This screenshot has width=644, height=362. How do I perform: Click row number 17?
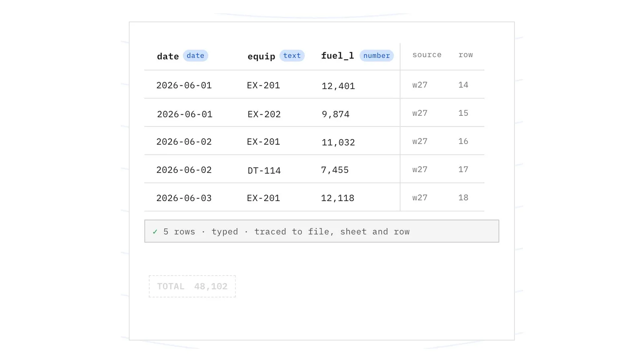(x=463, y=169)
